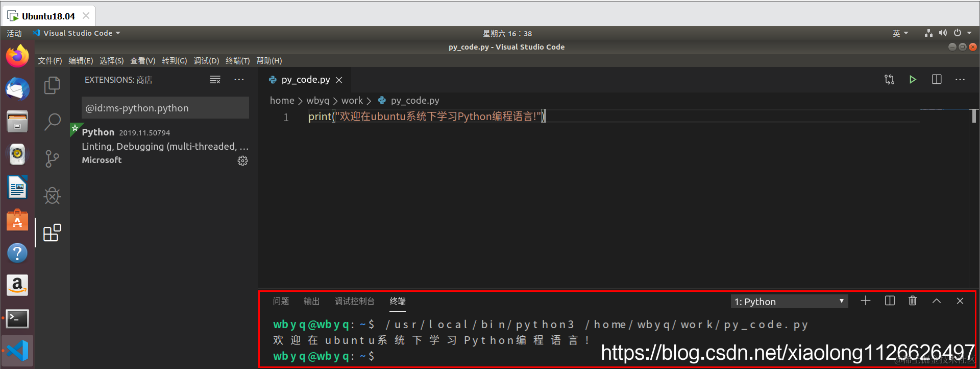Run Python file with green play button
The image size is (980, 369).
pos(913,80)
